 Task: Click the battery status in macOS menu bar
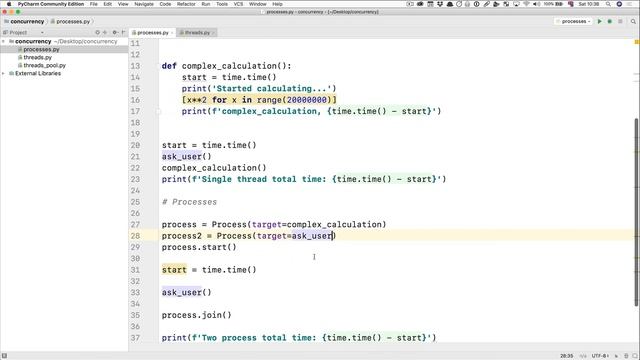[x=553, y=4]
